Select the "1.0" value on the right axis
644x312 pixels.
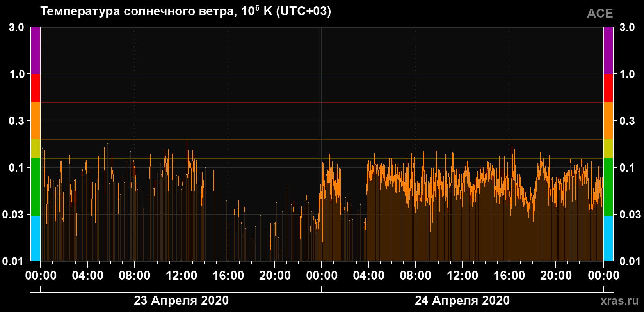pos(627,74)
